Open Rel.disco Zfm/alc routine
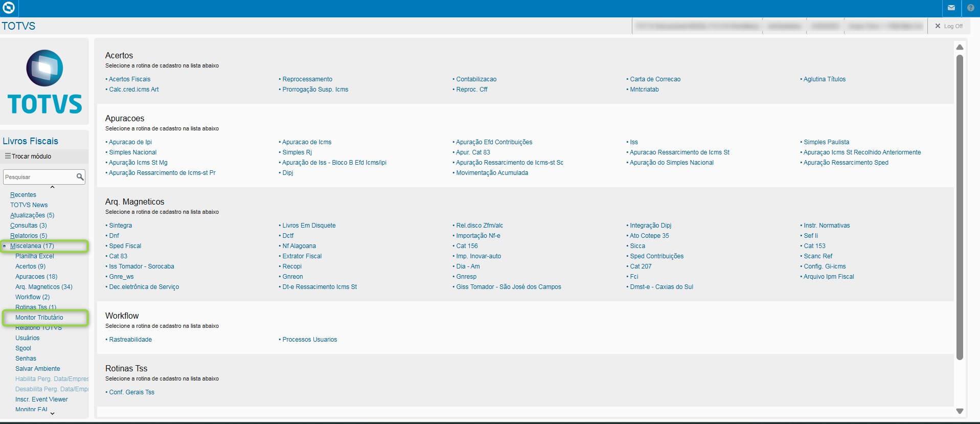 480,226
